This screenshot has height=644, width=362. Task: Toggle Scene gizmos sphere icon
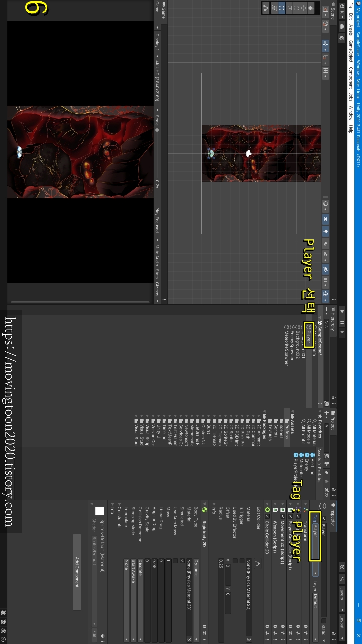pyautogui.click(x=325, y=294)
